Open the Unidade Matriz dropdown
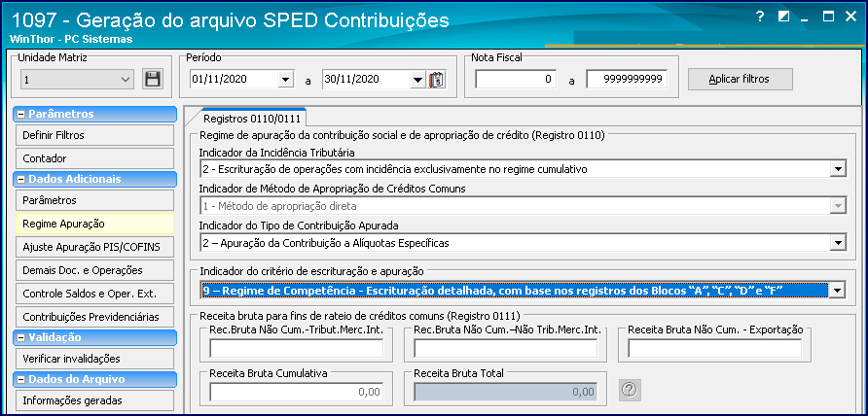Viewport: 868px width, 416px height. point(126,80)
